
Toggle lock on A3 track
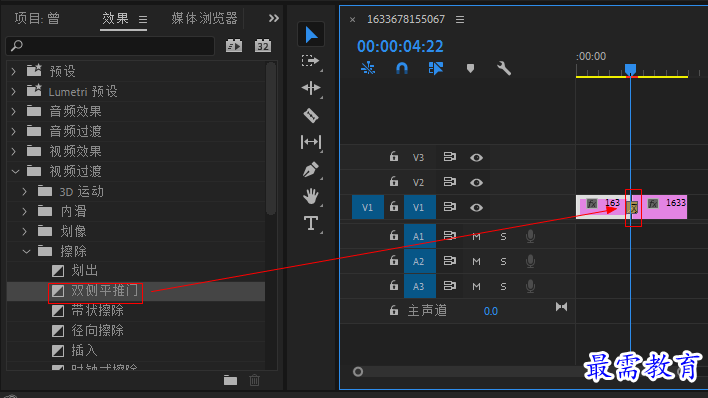coord(394,286)
